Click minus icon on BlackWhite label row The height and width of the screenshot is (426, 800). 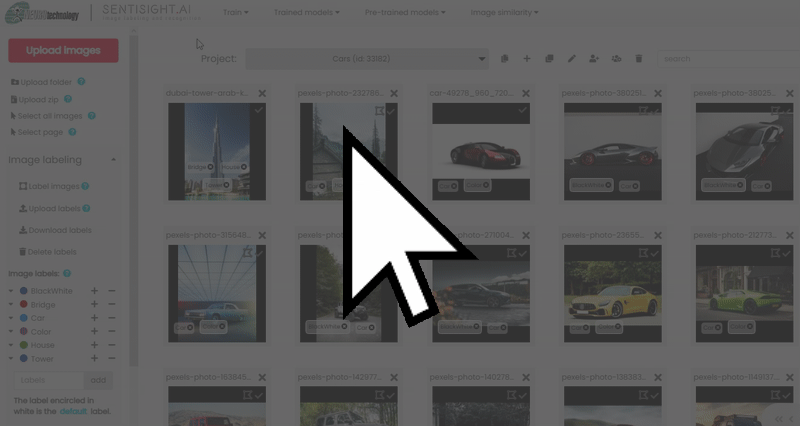tap(111, 291)
